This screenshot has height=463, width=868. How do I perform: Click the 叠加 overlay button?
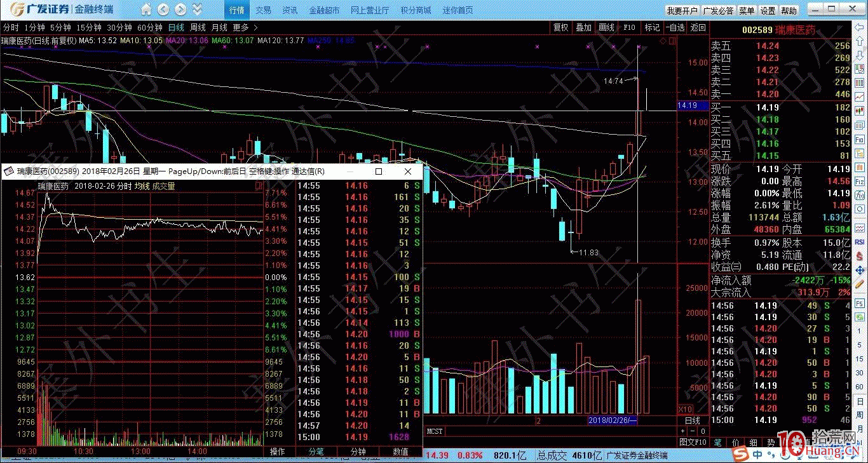[x=583, y=28]
